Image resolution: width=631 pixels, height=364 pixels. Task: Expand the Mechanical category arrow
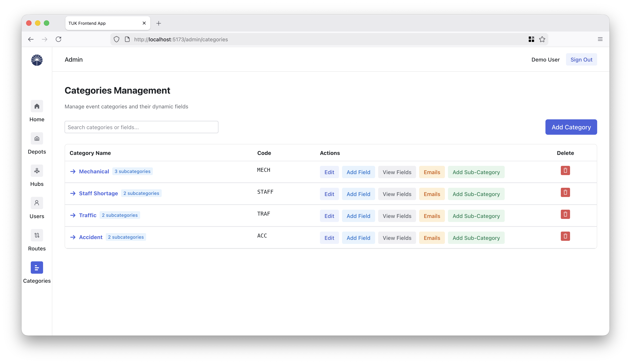pos(73,171)
